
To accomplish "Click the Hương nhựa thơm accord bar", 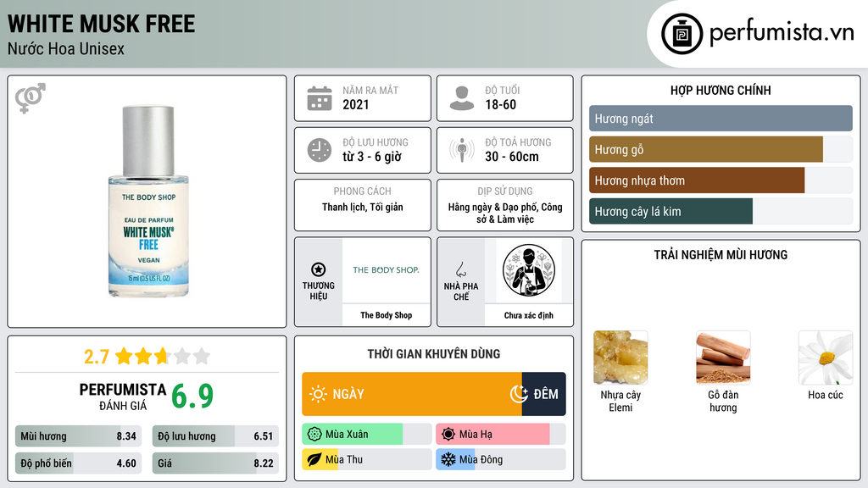I will [x=721, y=180].
